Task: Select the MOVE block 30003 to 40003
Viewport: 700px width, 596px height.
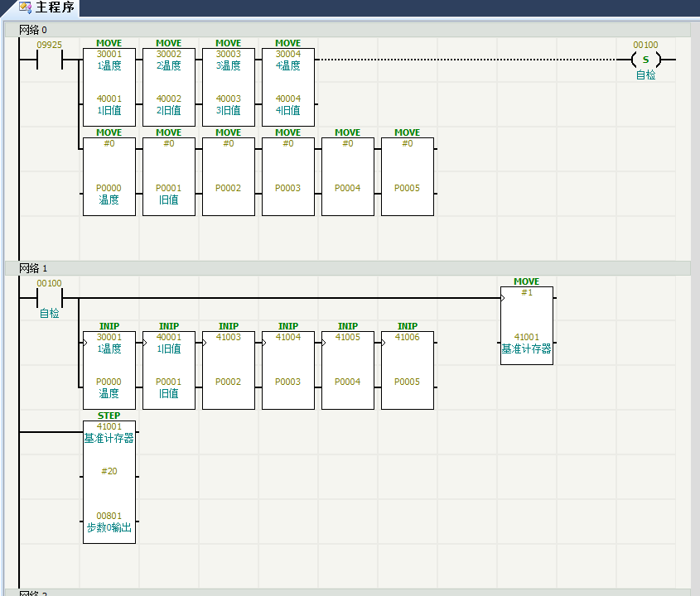Action: tap(228, 87)
